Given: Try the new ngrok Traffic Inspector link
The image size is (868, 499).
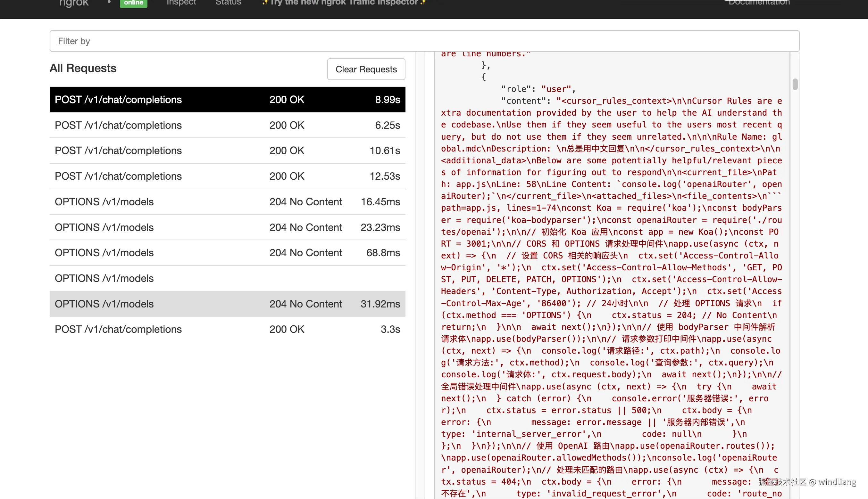Looking at the screenshot, I should coord(344,3).
